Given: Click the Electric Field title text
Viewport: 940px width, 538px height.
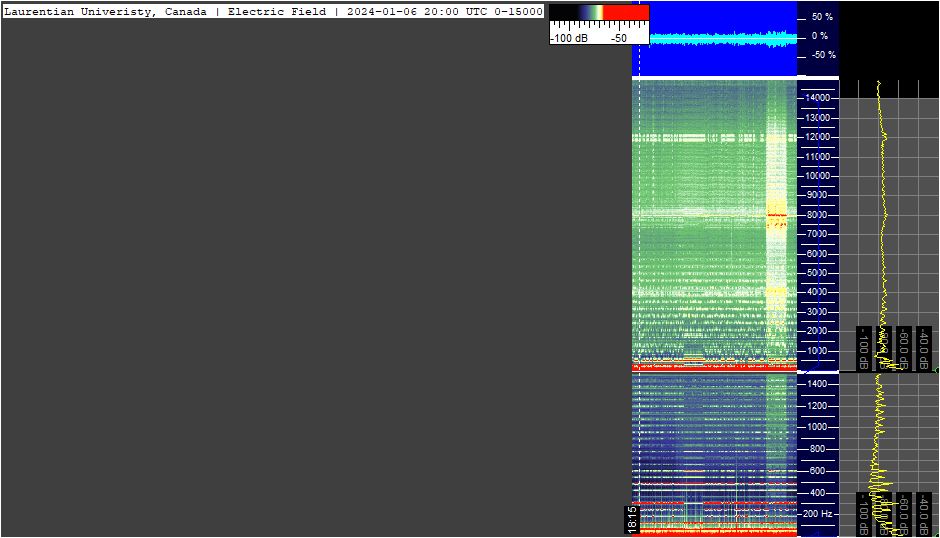Looking at the screenshot, I should (277, 11).
